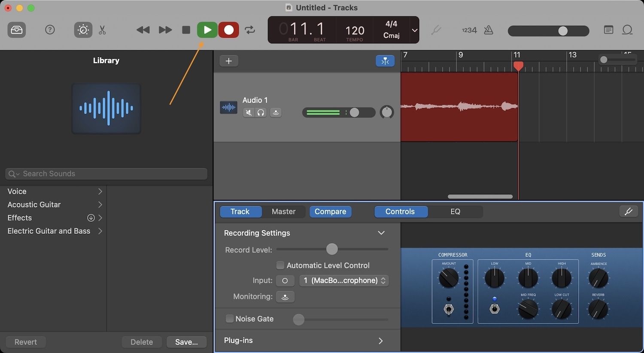This screenshot has width=644, height=353.
Task: Solo Audio 1 with the headphones button
Action: coord(261,113)
